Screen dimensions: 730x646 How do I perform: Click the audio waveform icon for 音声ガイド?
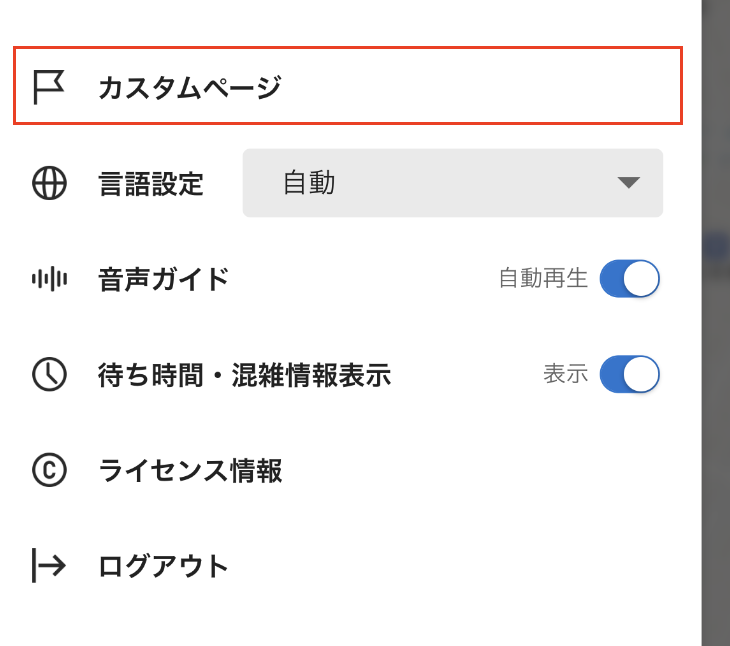point(49,279)
